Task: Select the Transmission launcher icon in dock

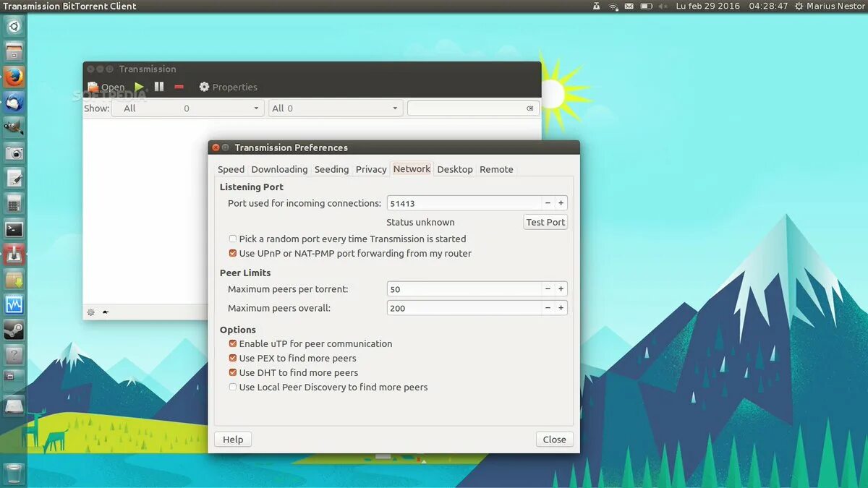Action: click(x=14, y=254)
